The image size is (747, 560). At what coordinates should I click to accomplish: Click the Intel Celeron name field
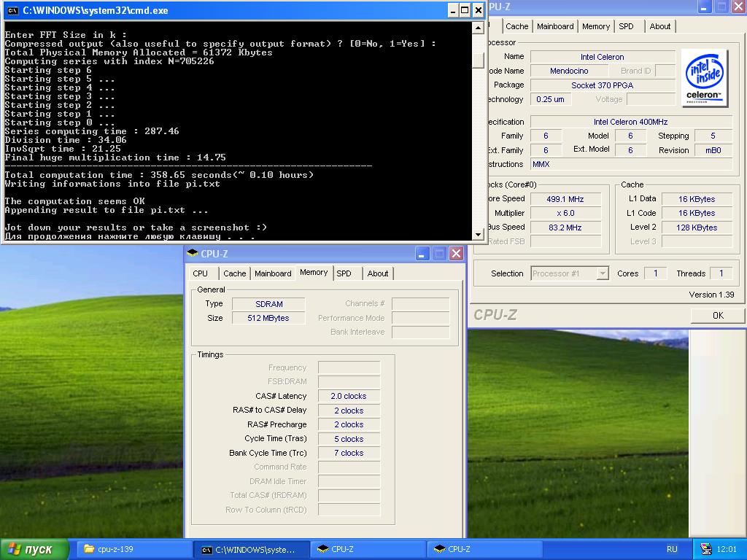pos(603,57)
